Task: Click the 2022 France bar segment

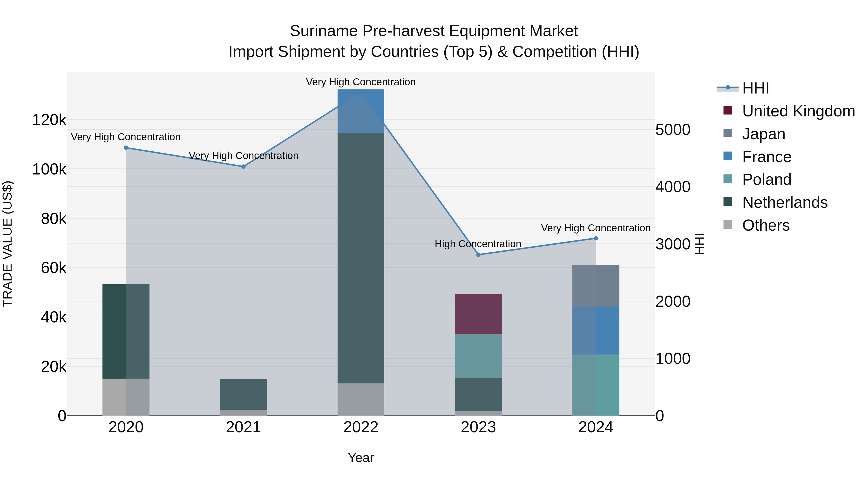Action: [361, 112]
